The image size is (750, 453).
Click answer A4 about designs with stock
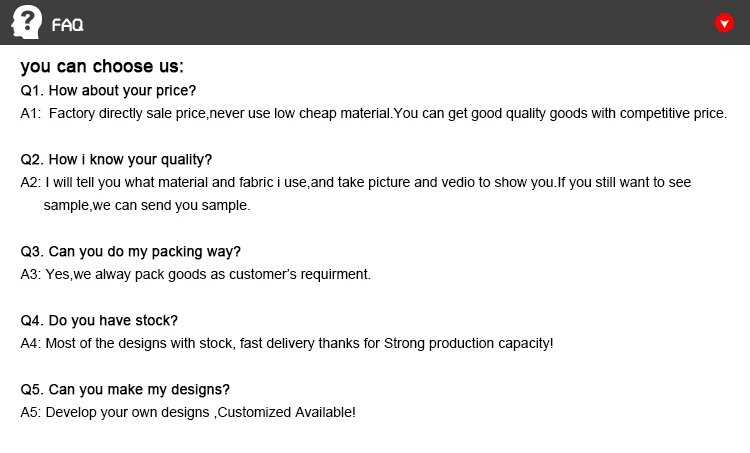(x=200, y=344)
